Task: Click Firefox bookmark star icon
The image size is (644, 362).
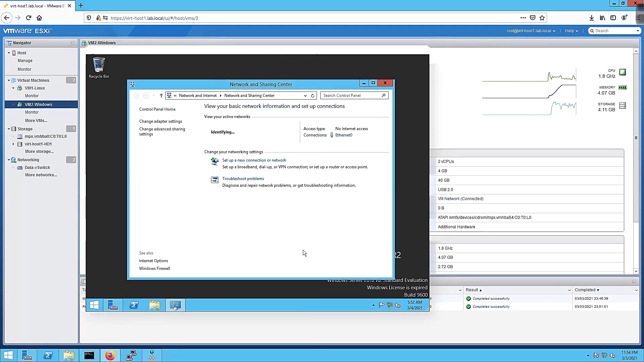Action: [542, 18]
